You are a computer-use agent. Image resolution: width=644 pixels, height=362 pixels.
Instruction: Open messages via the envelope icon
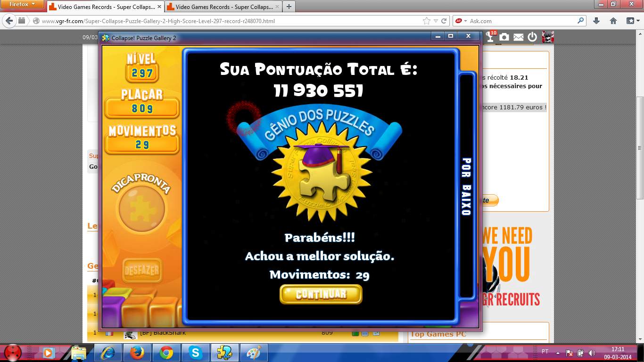pyautogui.click(x=518, y=37)
